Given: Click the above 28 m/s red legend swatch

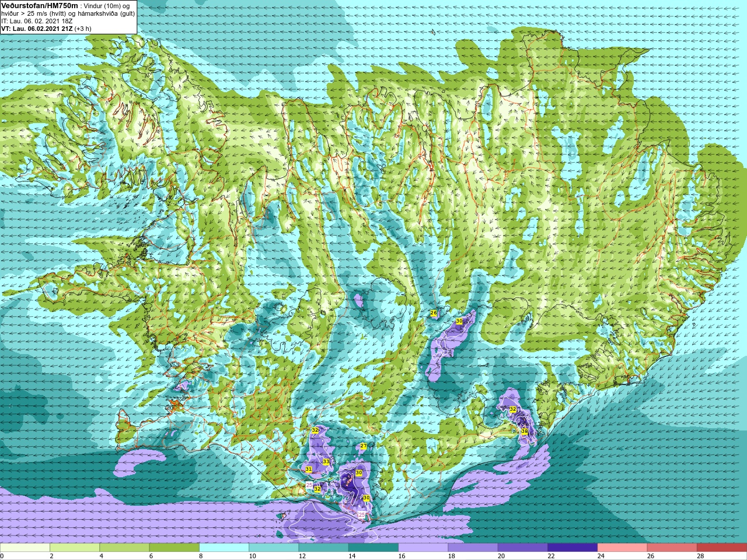Looking at the screenshot, I should coord(721,548).
